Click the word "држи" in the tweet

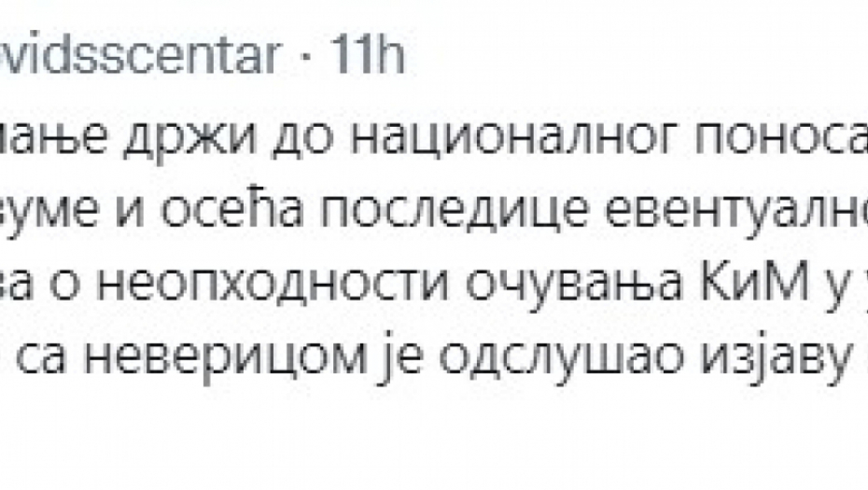[x=233, y=140]
